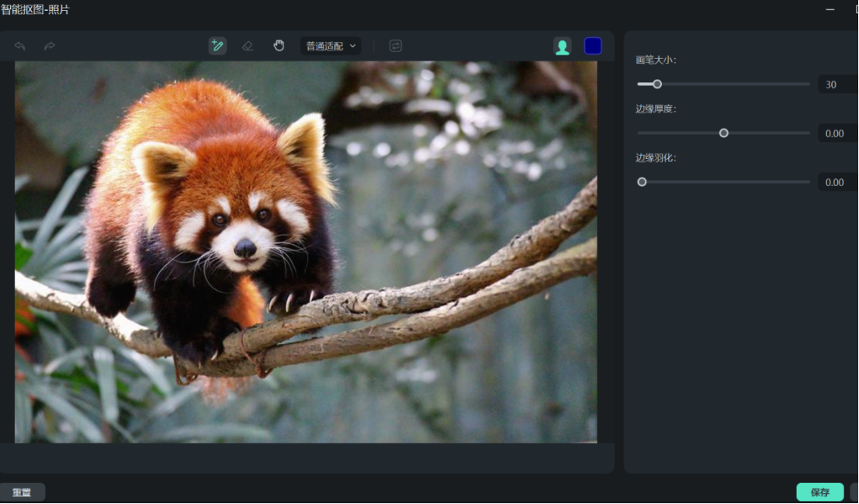
Task: Click the far right end of 画笔大小 track
Action: click(x=808, y=84)
